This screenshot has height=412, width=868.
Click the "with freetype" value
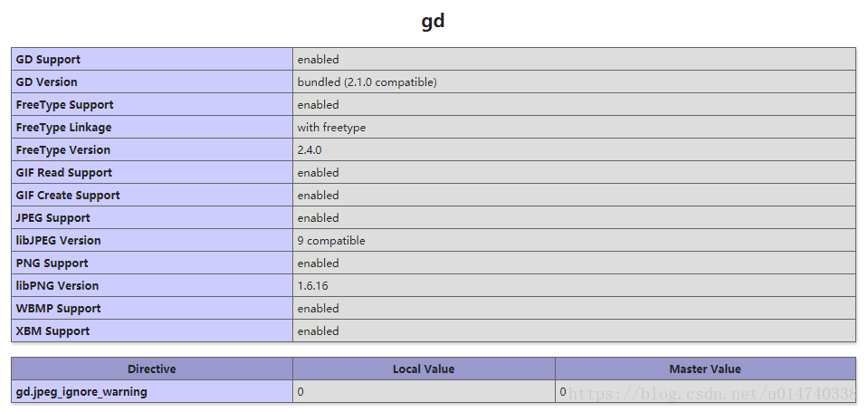pyautogui.click(x=331, y=128)
